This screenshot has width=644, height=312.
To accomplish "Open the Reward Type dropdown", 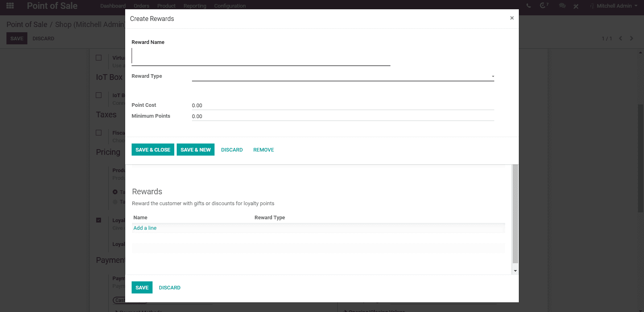I will (x=343, y=76).
